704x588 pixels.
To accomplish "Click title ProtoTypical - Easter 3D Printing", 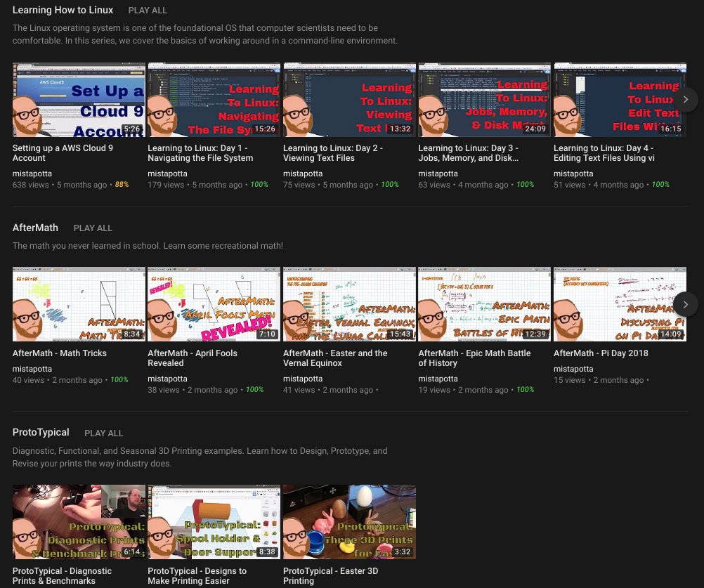I will pos(330,576).
